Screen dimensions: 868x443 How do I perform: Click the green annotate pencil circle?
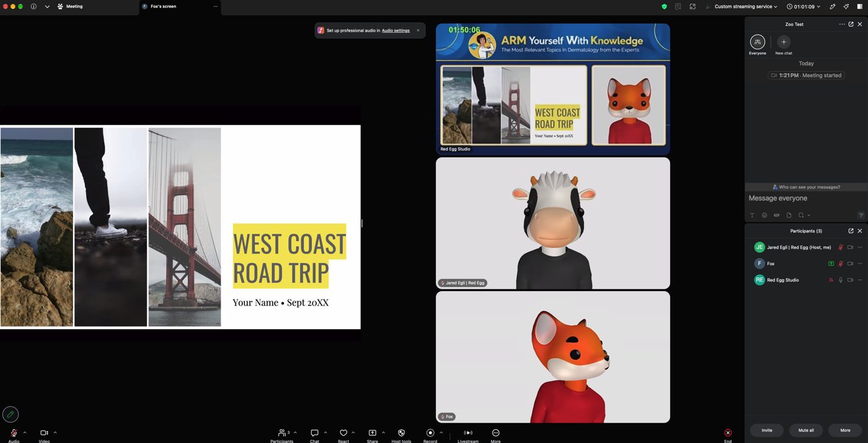pos(11,414)
